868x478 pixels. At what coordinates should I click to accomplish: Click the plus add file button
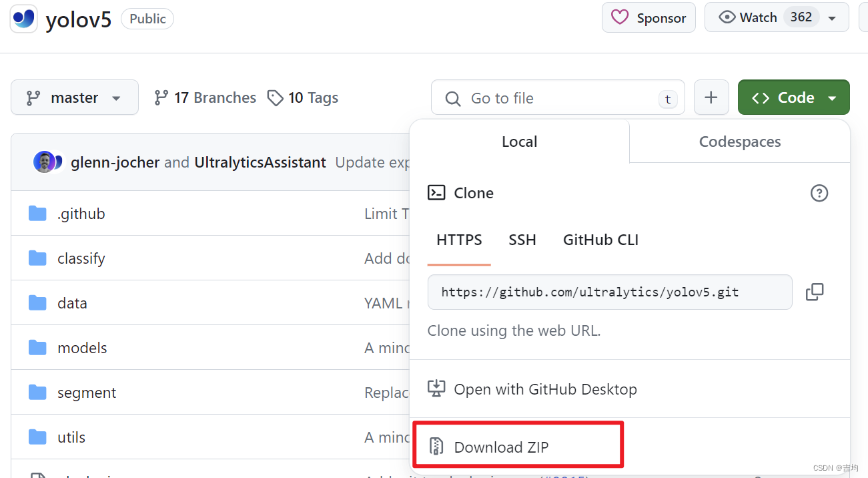[x=711, y=97]
